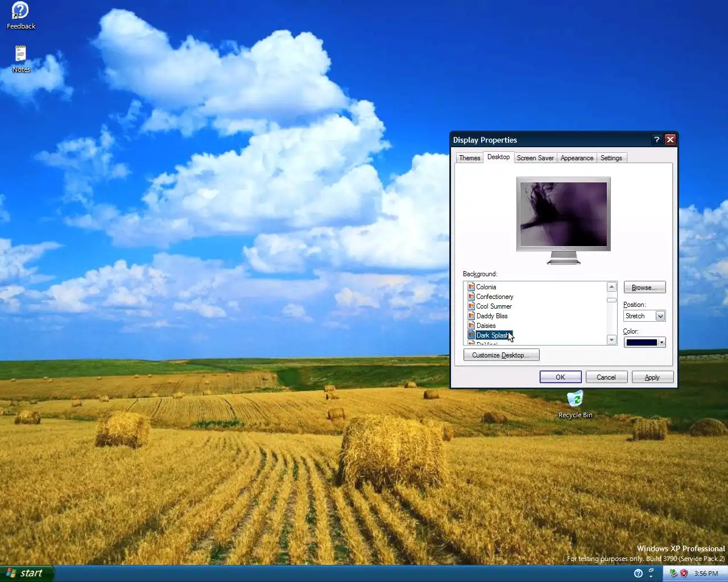Screen dimensions: 728x582
Task: Select the Notes desktop icon
Action: (x=21, y=59)
